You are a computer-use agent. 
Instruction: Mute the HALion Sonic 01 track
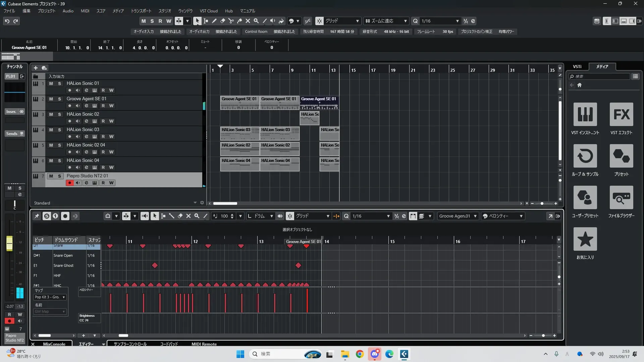[x=51, y=83]
